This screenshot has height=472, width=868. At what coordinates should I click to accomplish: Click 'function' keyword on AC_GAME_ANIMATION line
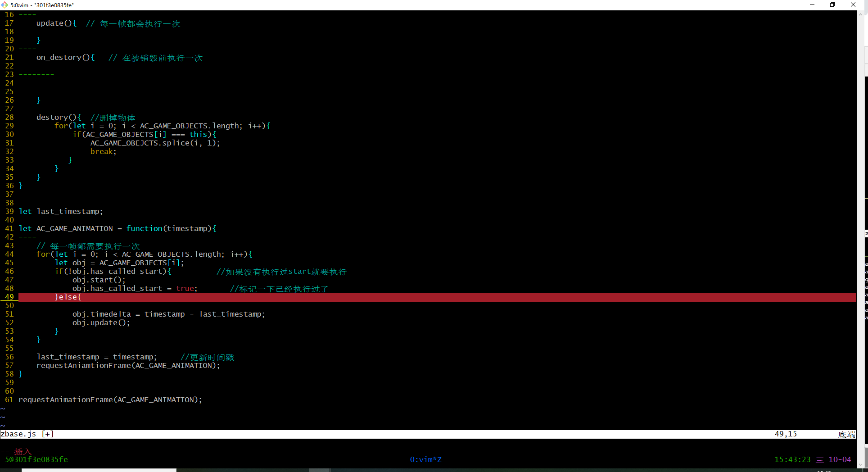144,229
